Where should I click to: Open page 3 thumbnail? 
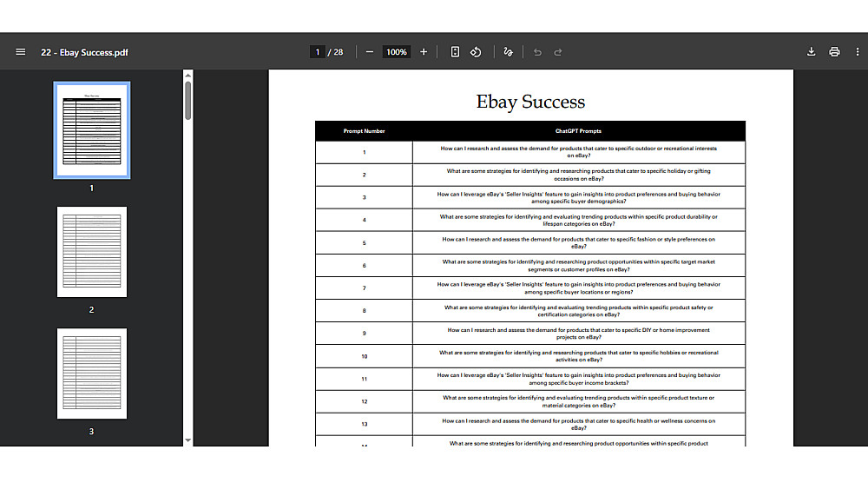click(92, 374)
